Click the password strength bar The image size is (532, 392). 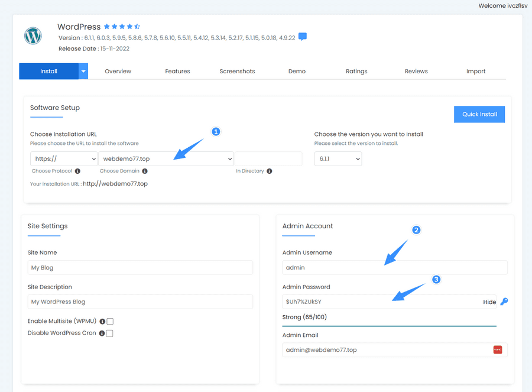[390, 326]
